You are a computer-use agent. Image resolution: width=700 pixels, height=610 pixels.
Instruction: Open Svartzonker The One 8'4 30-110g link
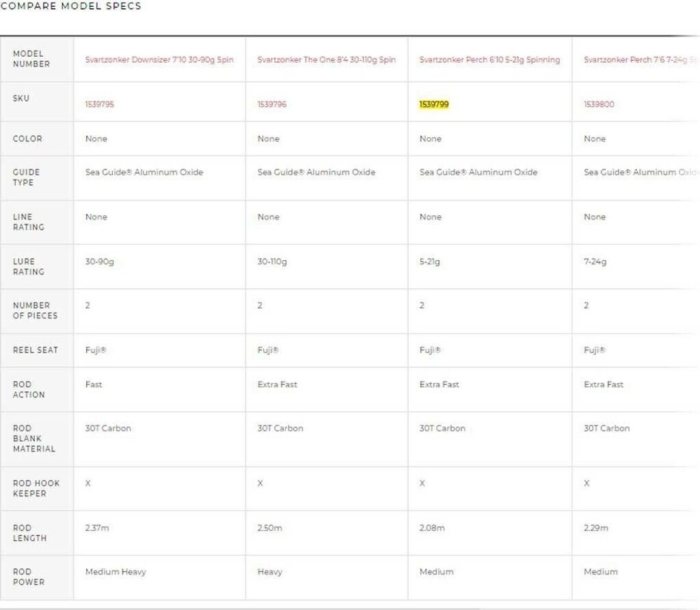pyautogui.click(x=326, y=60)
